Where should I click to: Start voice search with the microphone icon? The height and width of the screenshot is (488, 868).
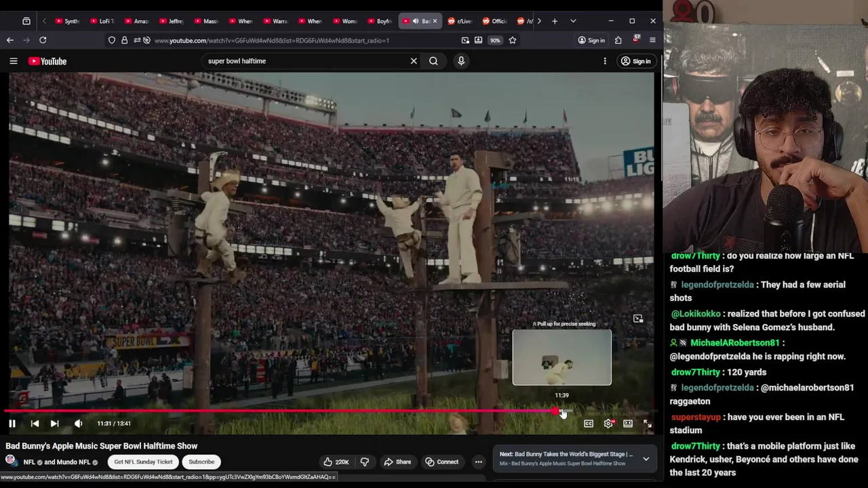(x=461, y=61)
